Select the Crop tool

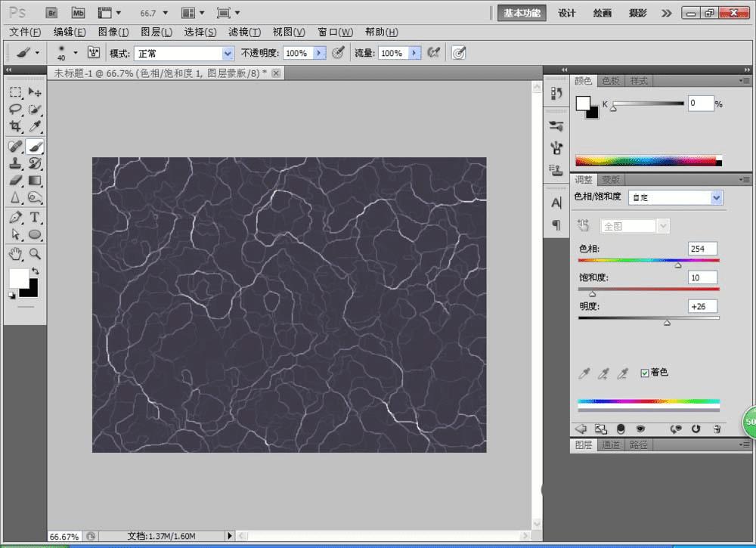(15, 127)
